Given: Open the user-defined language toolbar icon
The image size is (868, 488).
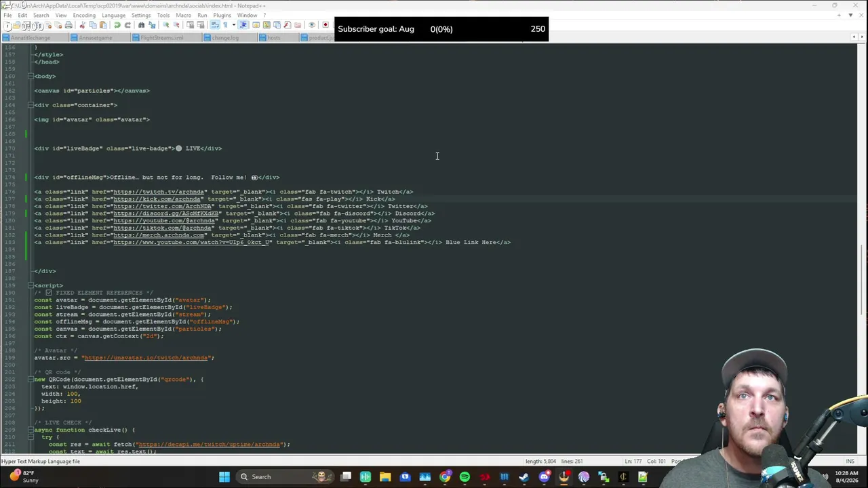Looking at the screenshot, I should pyautogui.click(x=256, y=25).
